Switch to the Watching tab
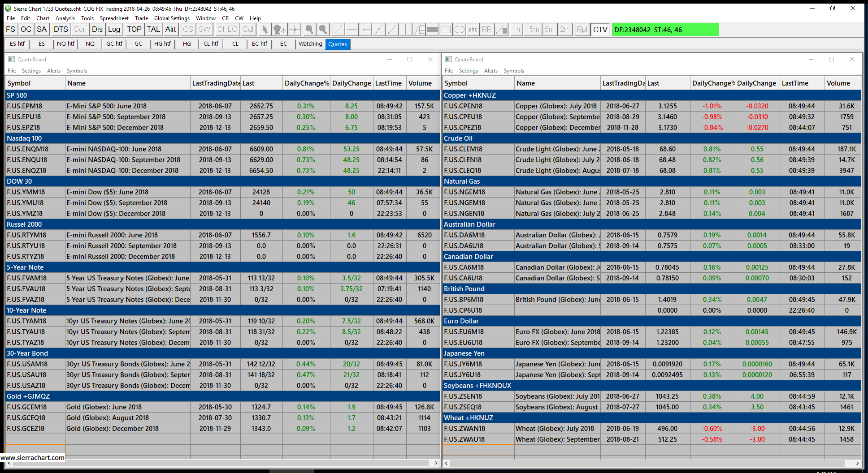The height and width of the screenshot is (473, 868). coord(310,44)
